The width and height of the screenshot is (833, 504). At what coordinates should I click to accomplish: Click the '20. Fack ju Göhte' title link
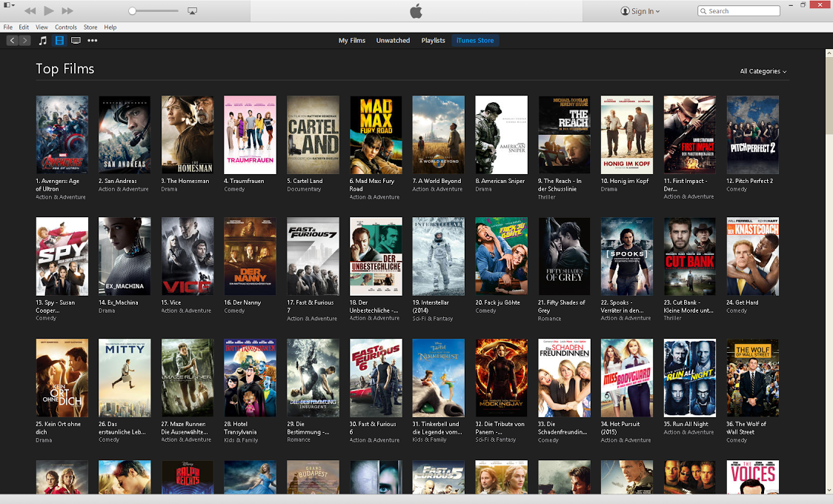pos(498,302)
